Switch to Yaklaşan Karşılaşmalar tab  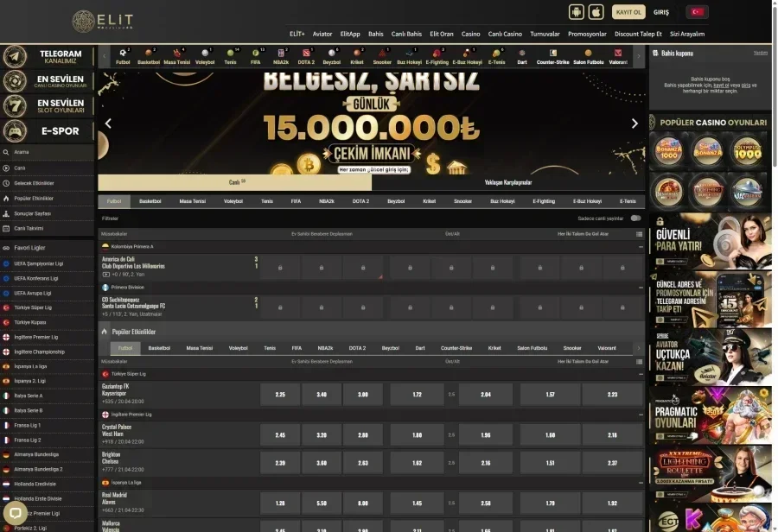coord(508,182)
